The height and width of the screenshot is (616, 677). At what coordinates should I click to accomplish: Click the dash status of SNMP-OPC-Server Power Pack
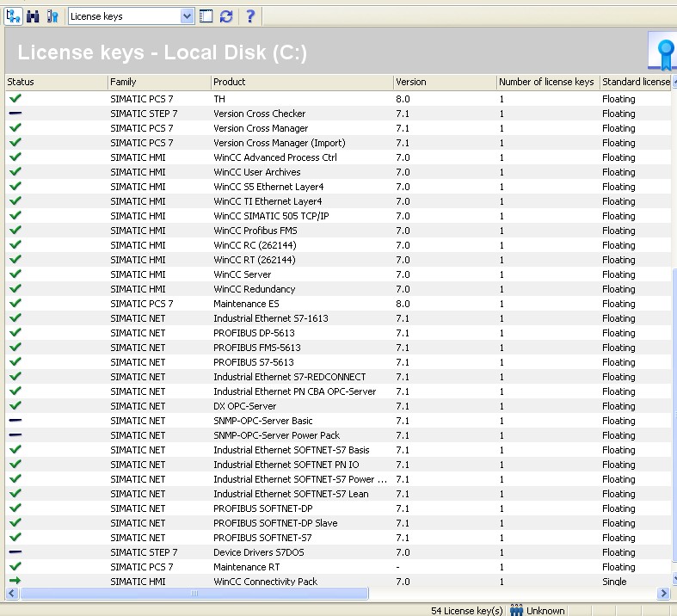tap(15, 434)
